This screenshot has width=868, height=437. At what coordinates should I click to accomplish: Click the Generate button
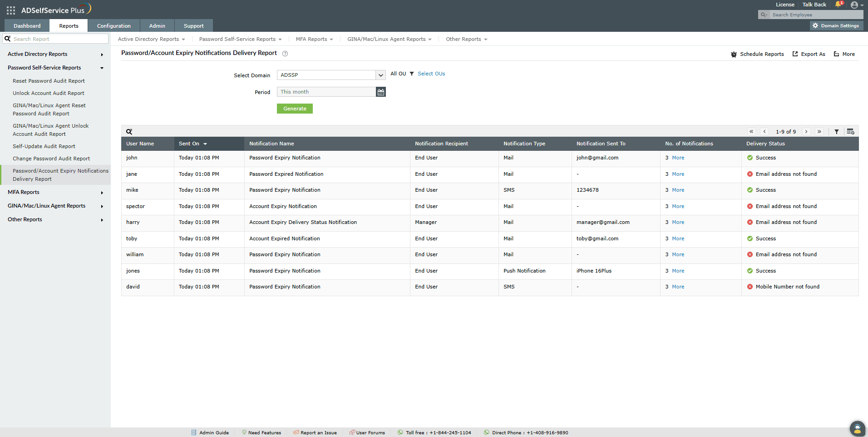pyautogui.click(x=294, y=109)
